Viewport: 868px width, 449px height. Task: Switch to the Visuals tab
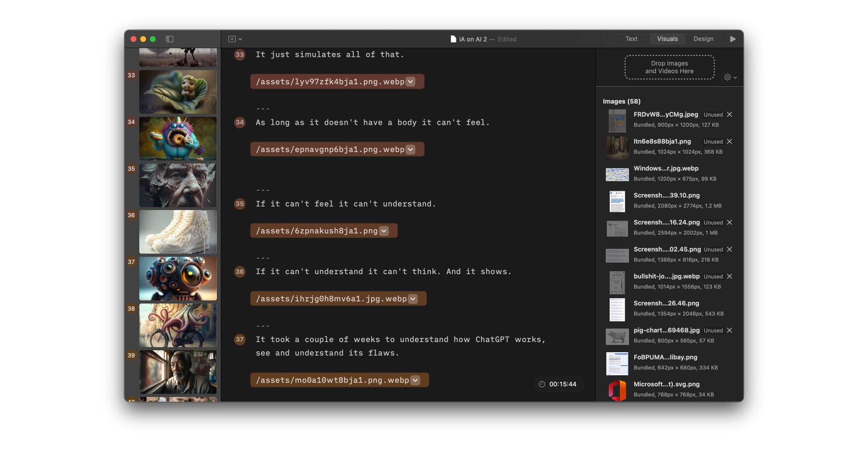pyautogui.click(x=668, y=39)
